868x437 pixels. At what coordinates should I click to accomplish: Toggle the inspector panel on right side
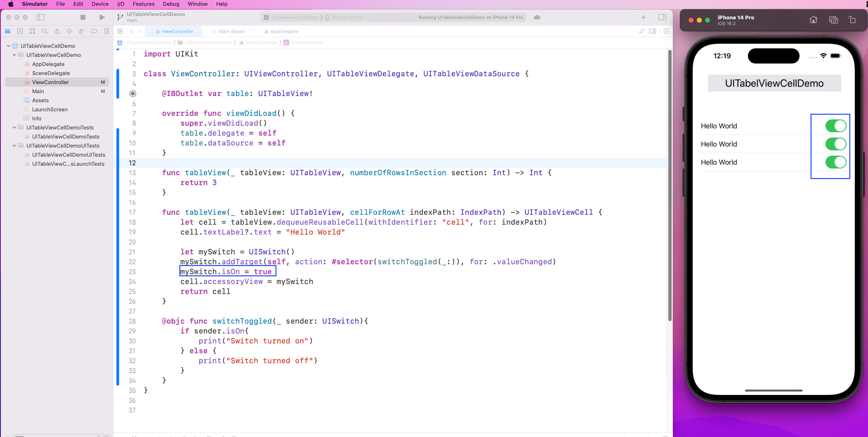pyautogui.click(x=662, y=17)
